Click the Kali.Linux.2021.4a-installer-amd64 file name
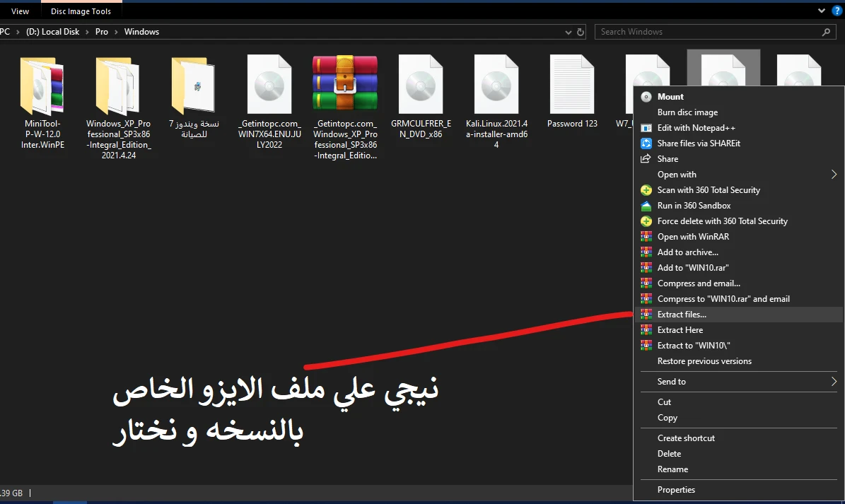The width and height of the screenshot is (845, 504). click(x=496, y=134)
